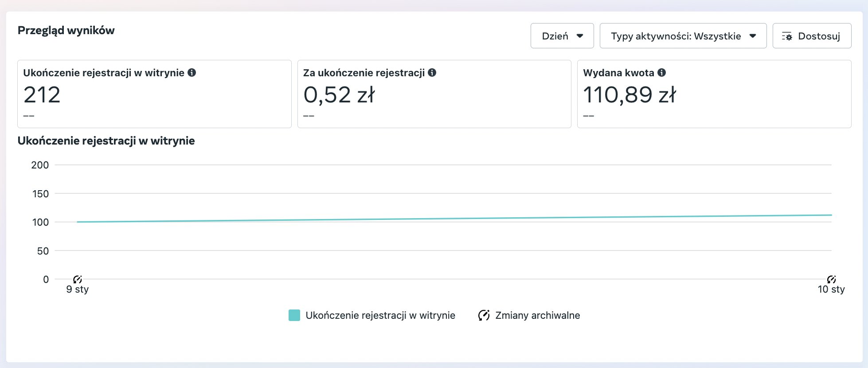Click the 100 y-axis label

pyautogui.click(x=40, y=222)
